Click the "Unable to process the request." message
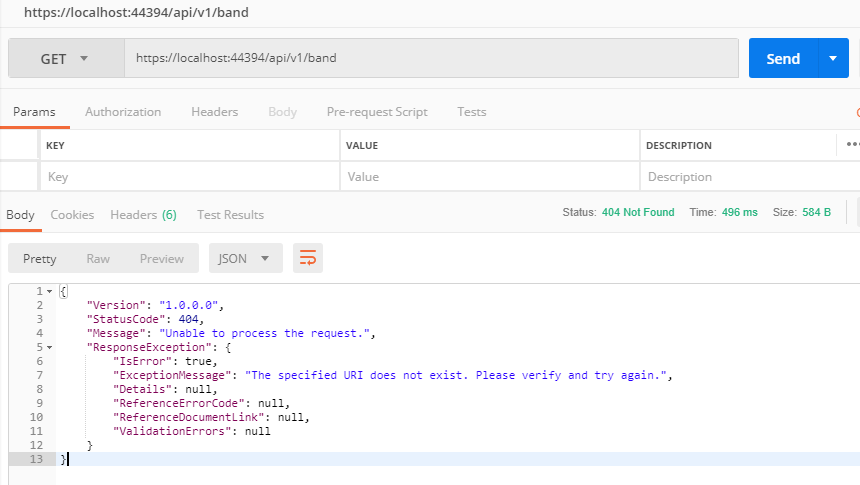The width and height of the screenshot is (860, 485). click(x=264, y=333)
